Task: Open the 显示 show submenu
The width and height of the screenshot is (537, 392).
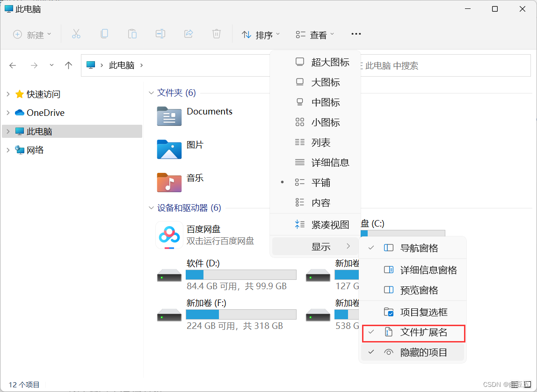Action: click(x=315, y=246)
